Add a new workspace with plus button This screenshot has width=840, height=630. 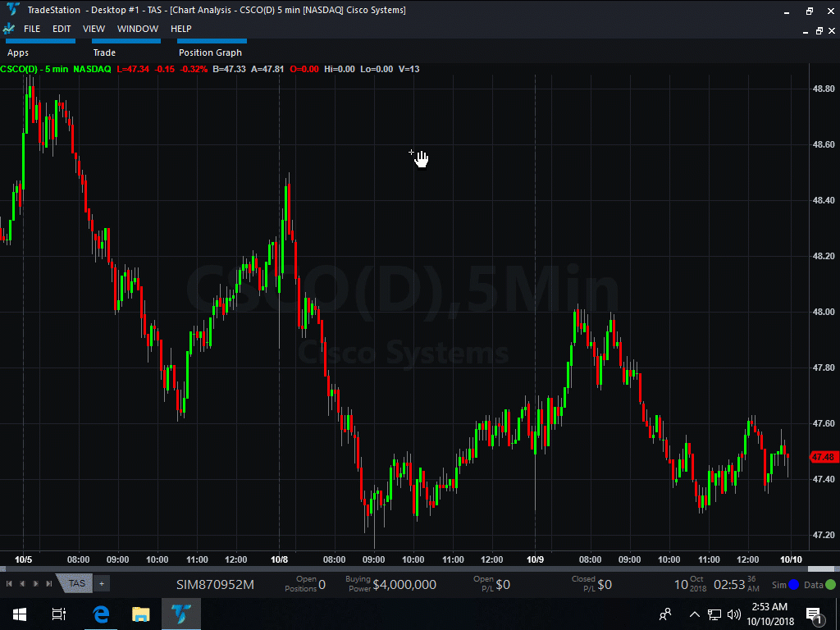[102, 583]
